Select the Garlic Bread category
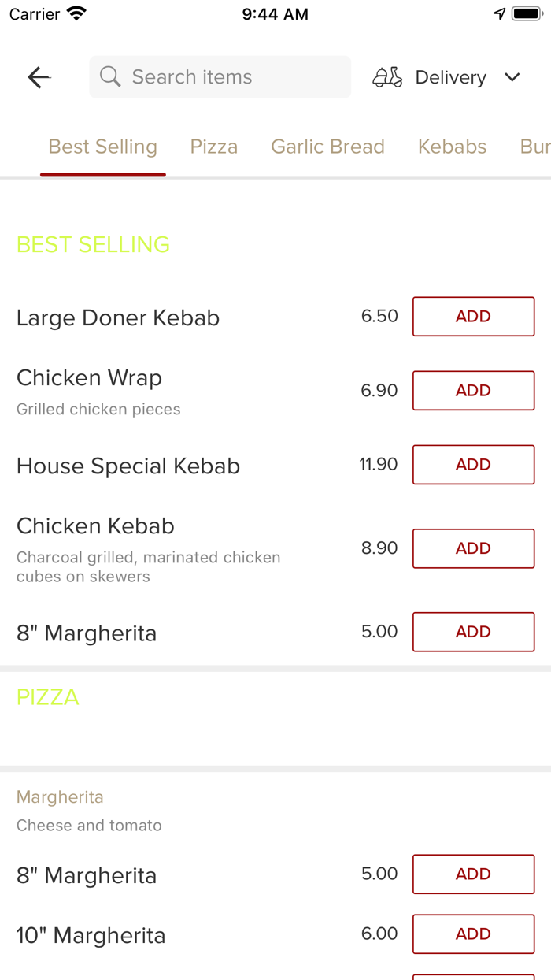 coord(327,147)
